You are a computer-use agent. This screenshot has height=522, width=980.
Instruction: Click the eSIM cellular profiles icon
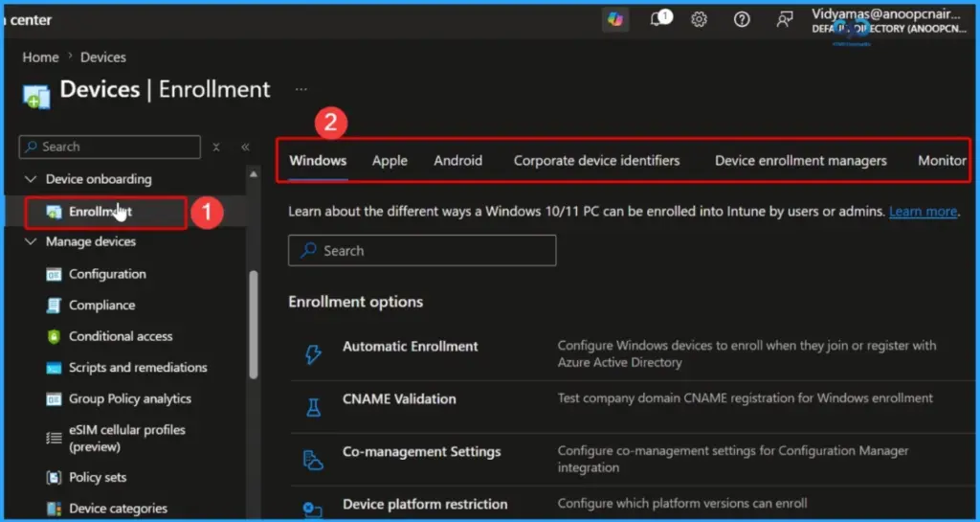click(55, 439)
